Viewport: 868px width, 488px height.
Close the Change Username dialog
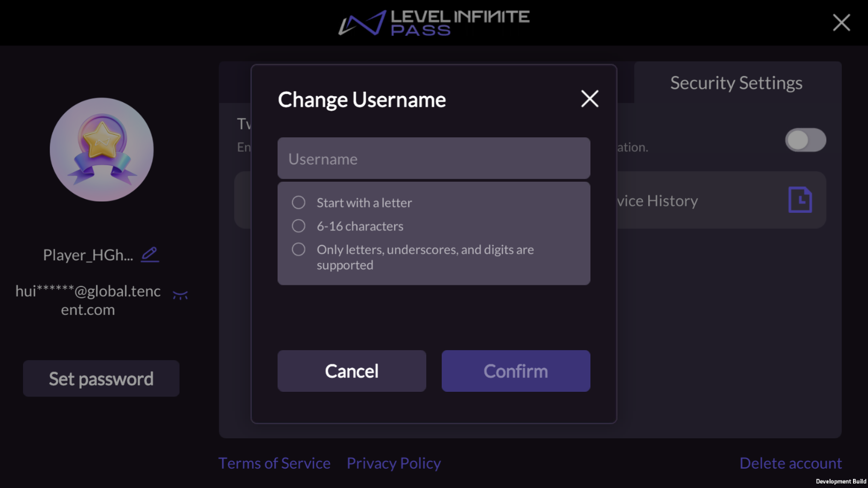pyautogui.click(x=589, y=99)
